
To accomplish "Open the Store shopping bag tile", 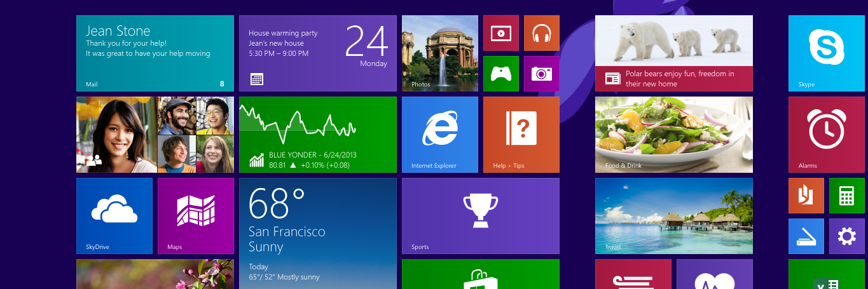I will pyautogui.click(x=481, y=274).
